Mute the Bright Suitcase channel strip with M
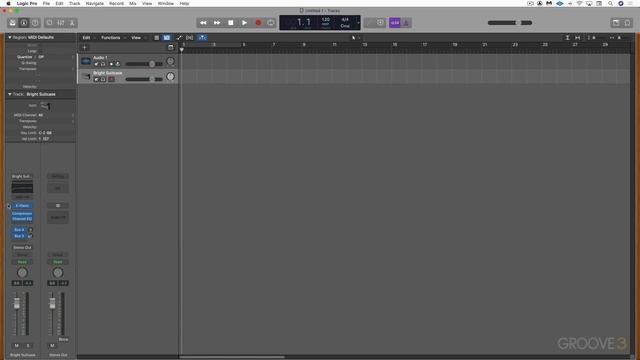The image size is (640, 360). point(17,346)
